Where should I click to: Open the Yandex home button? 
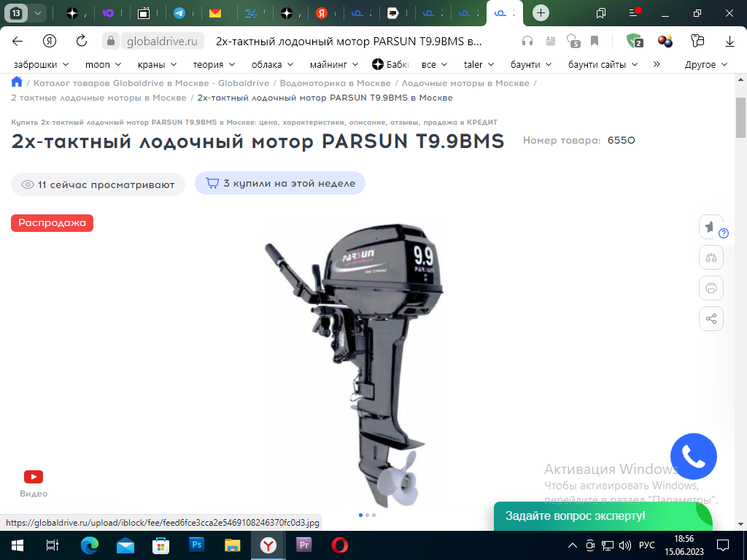point(50,42)
